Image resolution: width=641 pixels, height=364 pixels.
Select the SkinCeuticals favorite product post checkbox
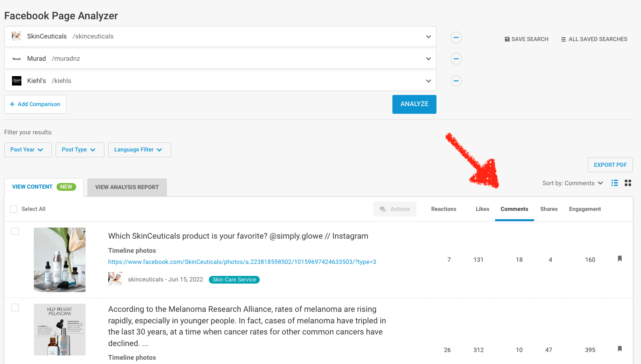[x=15, y=231]
